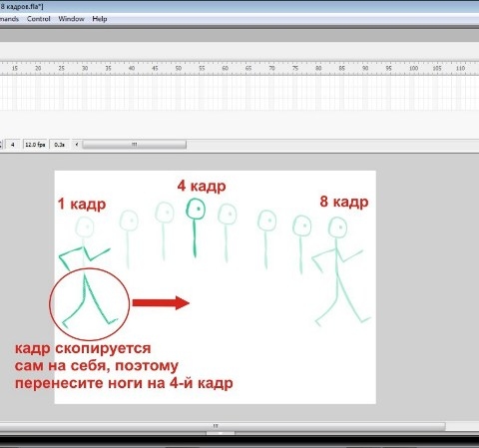
Task: Click frame 100 on the timeline ruler
Action: [413, 68]
